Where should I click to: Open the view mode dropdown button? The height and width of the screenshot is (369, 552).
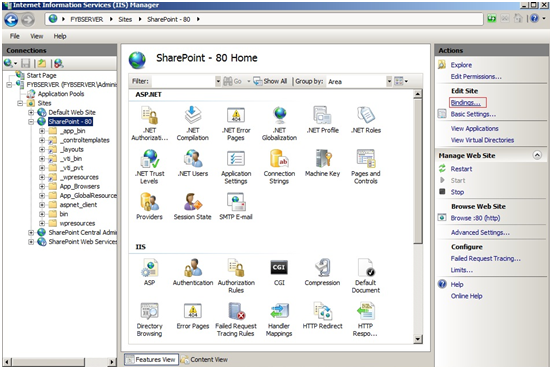click(401, 81)
